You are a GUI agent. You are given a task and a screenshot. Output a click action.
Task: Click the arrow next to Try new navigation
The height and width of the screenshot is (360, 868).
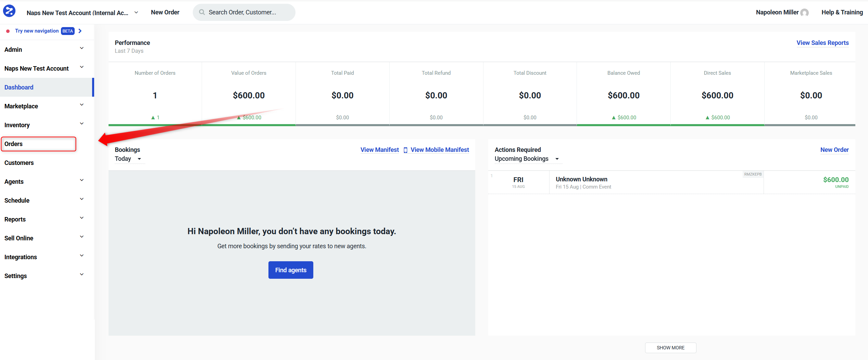[80, 31]
